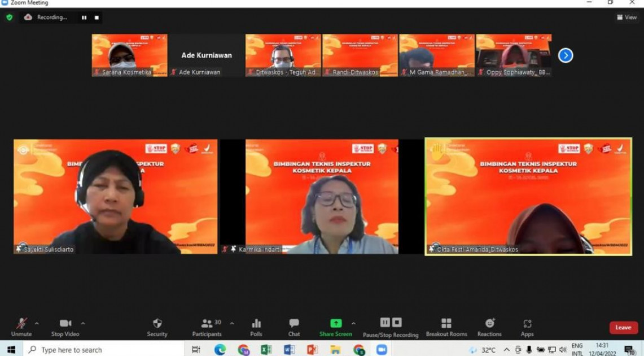Select Sayekti Sulisdiarto's video tile
The width and height of the screenshot is (644, 356).
[x=115, y=196]
